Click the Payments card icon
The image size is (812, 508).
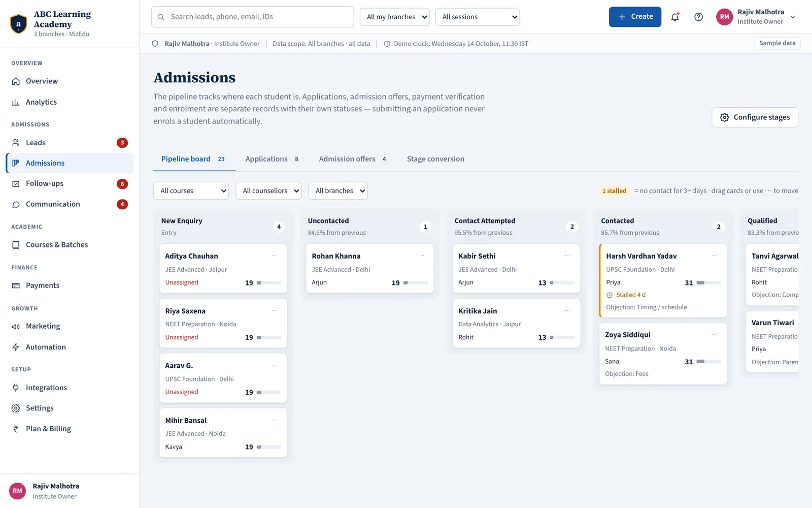point(16,285)
